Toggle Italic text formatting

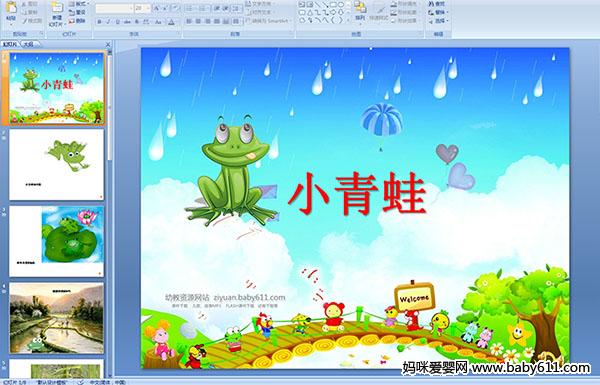click(108, 22)
